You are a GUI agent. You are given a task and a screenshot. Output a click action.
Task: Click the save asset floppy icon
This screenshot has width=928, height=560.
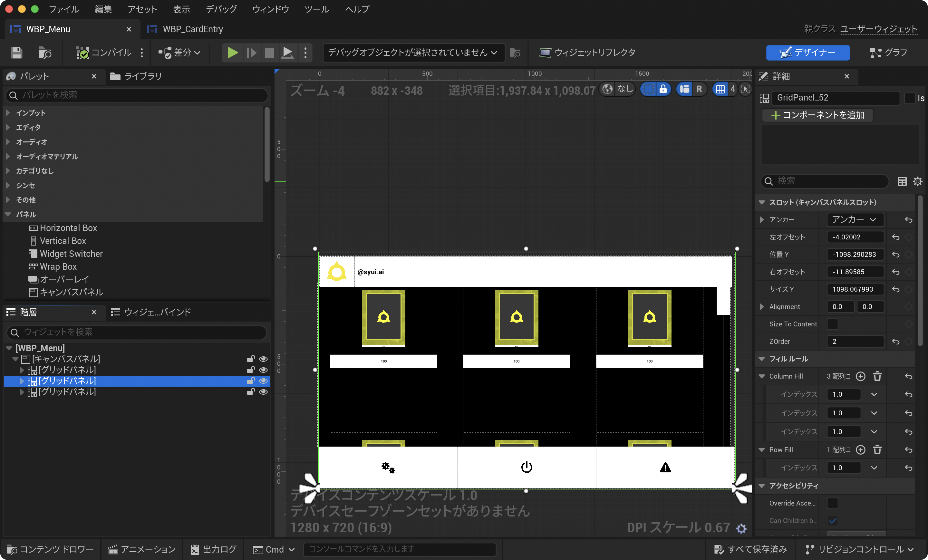click(16, 53)
